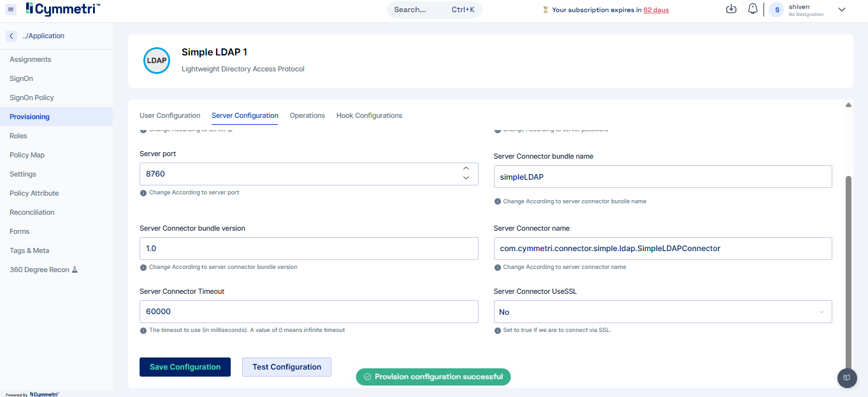Select the Server Configuration tab

pos(245,115)
